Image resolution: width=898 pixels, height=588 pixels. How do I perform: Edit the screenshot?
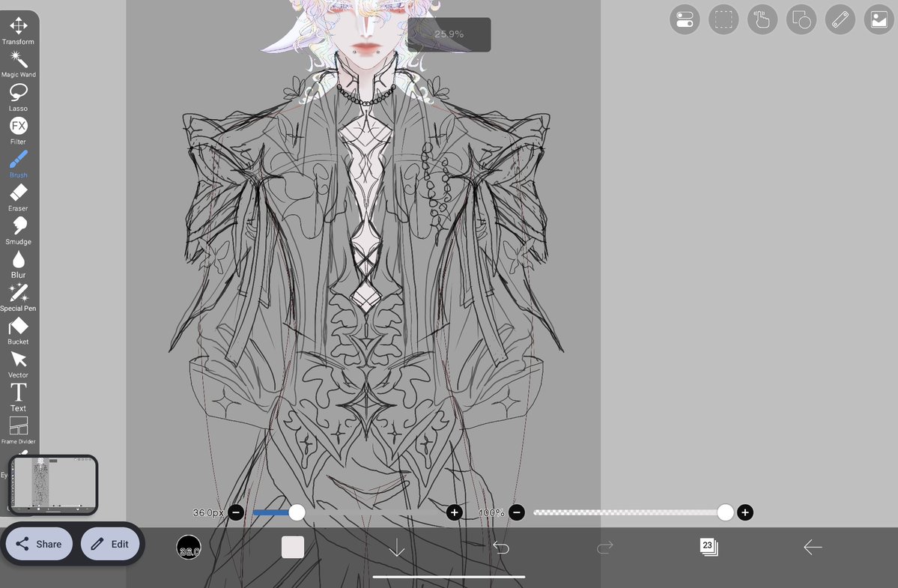tap(110, 544)
